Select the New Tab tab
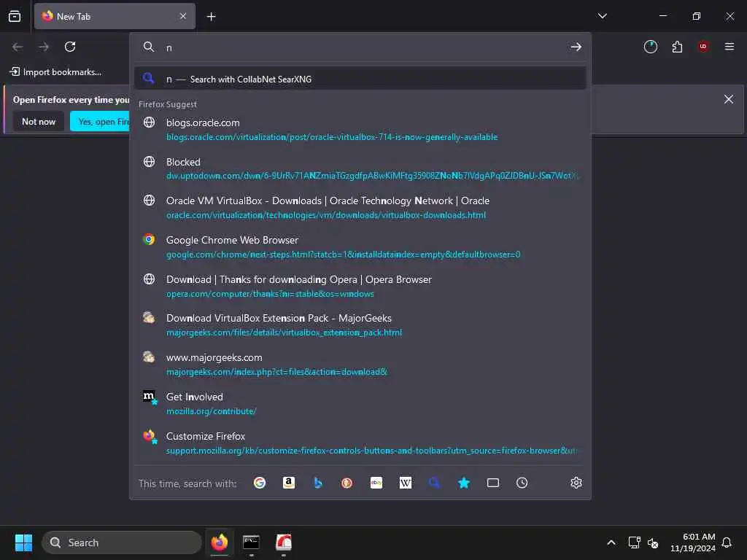Screen dimensions: 747x560 pyautogui.click(x=115, y=16)
